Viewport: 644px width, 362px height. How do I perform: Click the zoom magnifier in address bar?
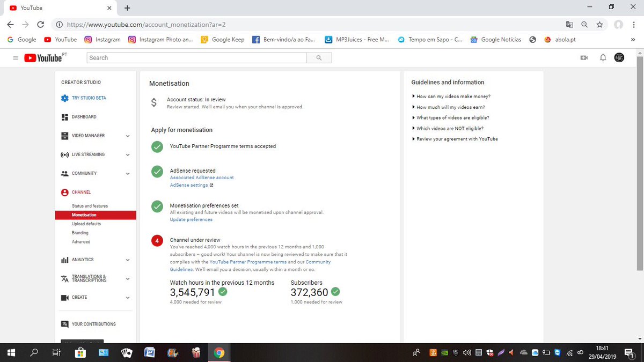tap(584, 25)
